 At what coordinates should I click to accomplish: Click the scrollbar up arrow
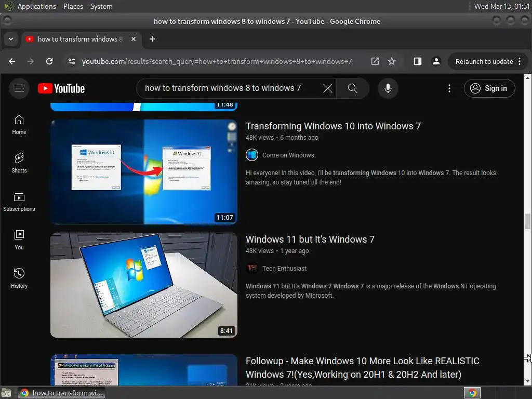pyautogui.click(x=527, y=78)
